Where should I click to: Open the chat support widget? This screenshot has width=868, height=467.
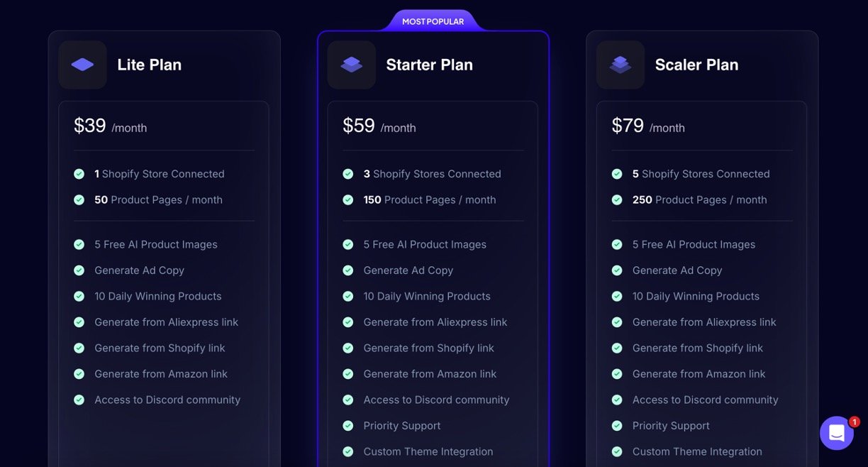coord(837,433)
